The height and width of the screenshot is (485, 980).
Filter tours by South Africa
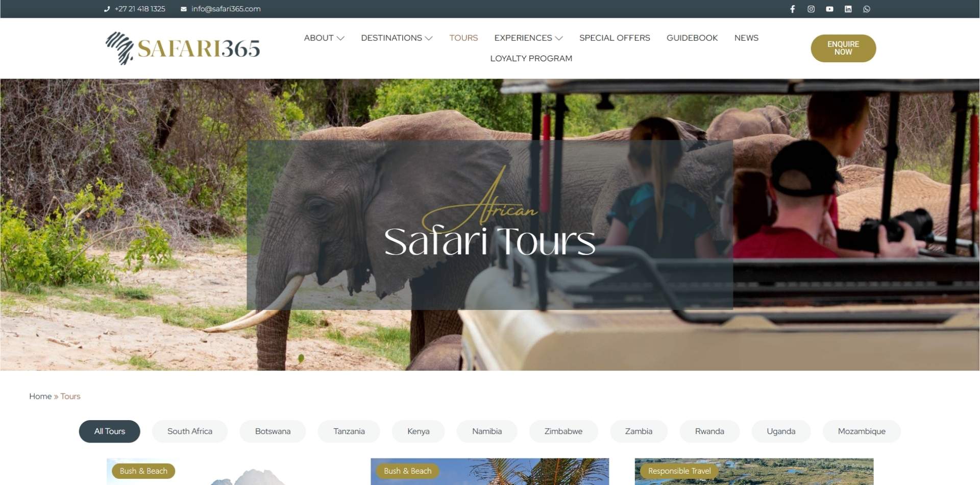tap(189, 431)
